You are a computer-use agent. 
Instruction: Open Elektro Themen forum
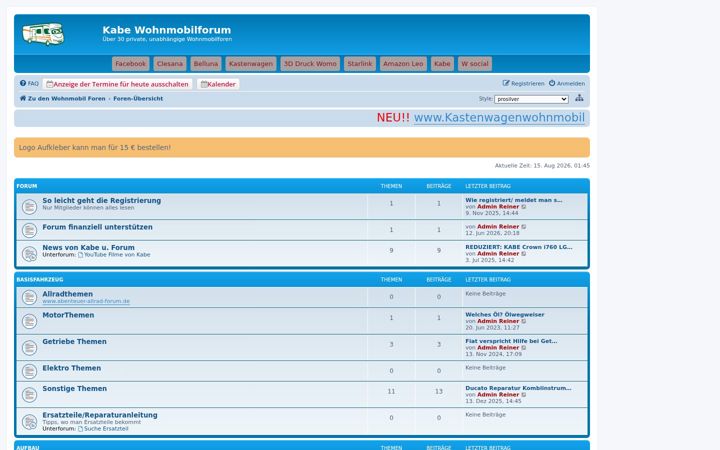coord(72,368)
